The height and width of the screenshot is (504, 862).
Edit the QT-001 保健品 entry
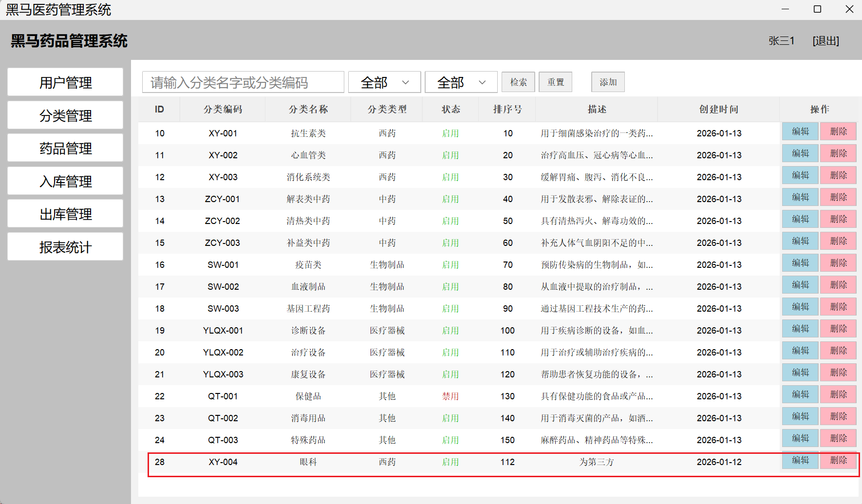[800, 394]
